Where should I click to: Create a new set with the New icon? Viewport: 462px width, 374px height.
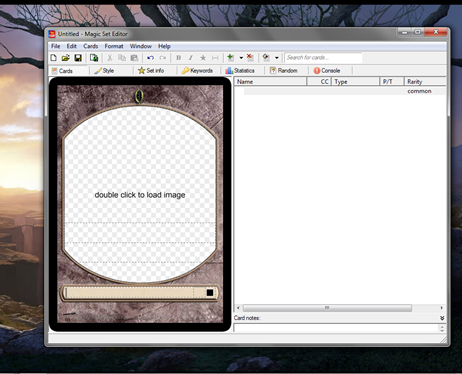[x=53, y=58]
